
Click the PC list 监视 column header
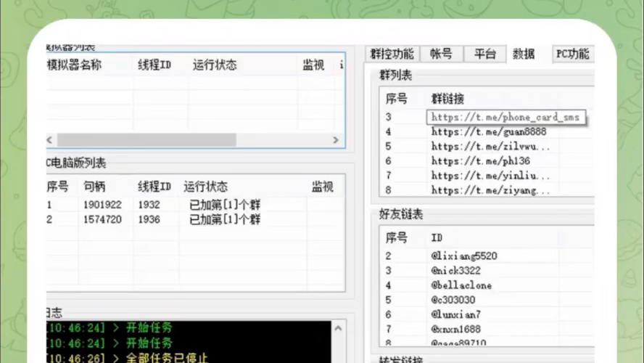pos(323,187)
